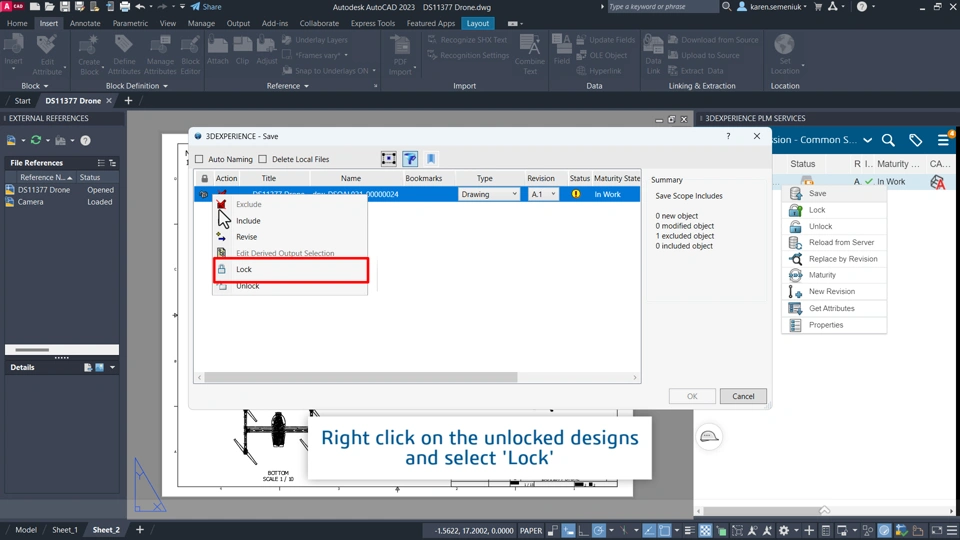
Task: Choose Include from the context menu
Action: pyautogui.click(x=290, y=220)
